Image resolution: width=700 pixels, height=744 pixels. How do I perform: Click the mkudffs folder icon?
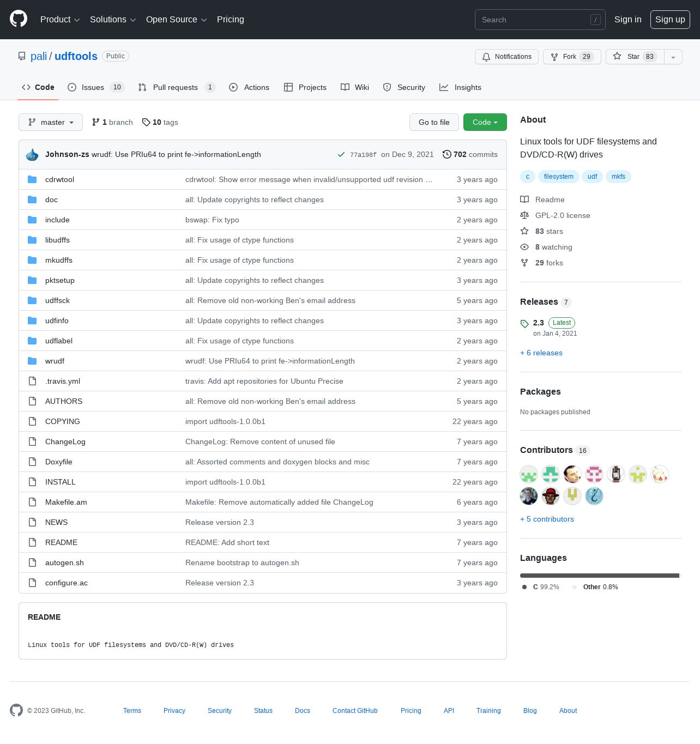click(32, 260)
